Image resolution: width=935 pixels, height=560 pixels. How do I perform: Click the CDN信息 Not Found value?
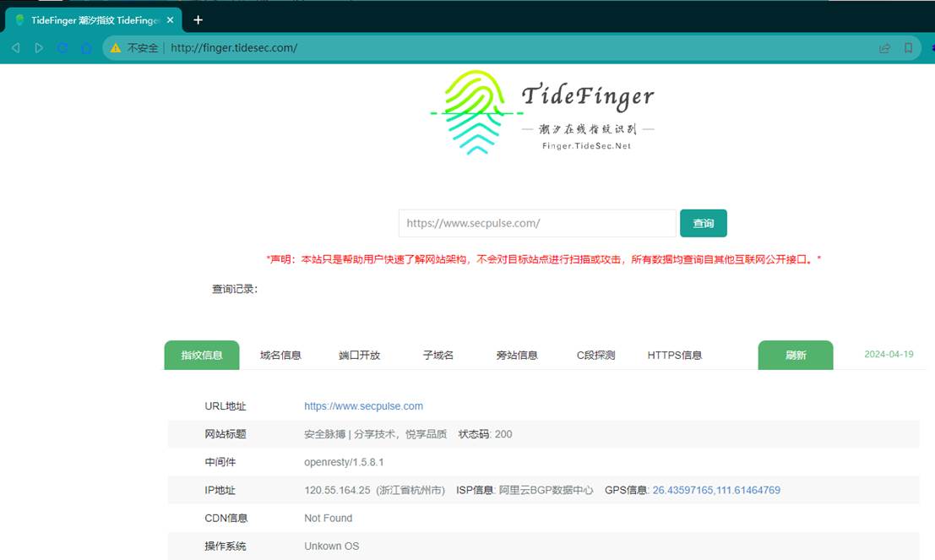point(328,519)
